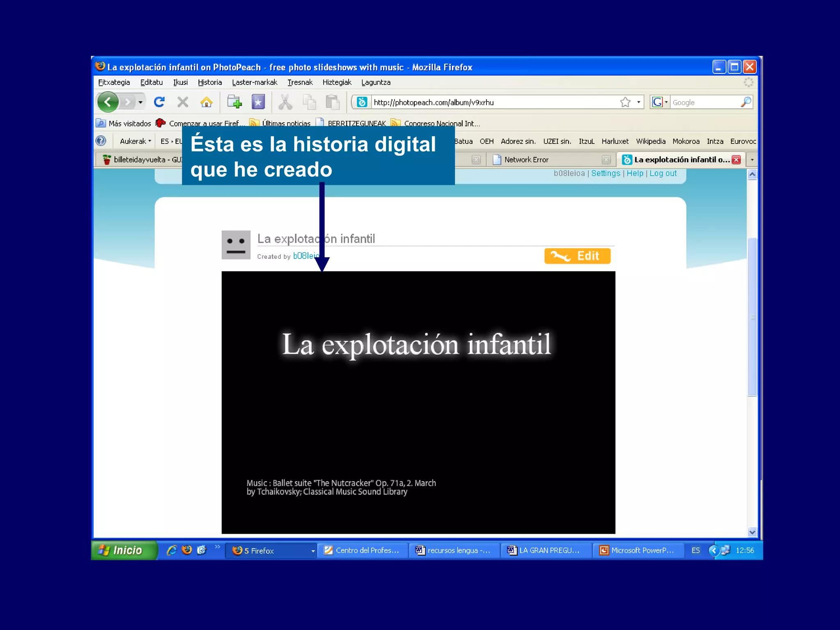Close the La explotación infantil tab
This screenshot has height=630, width=840.
click(x=736, y=160)
